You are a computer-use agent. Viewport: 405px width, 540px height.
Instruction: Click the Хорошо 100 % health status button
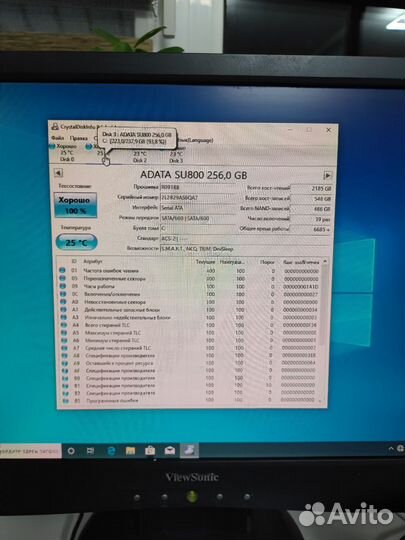pos(75,205)
